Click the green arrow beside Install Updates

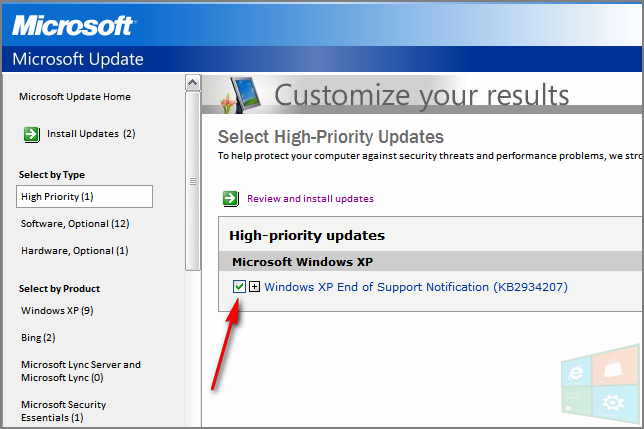(30, 134)
